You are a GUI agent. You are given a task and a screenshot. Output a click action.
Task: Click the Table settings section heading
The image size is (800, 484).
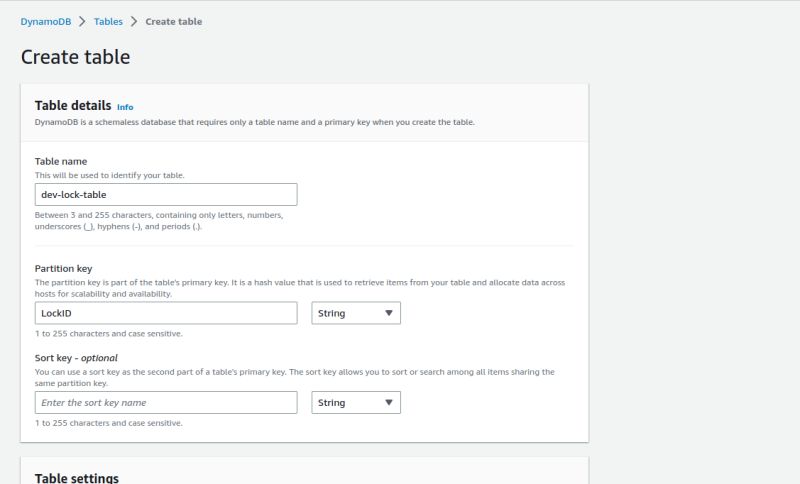[77, 478]
